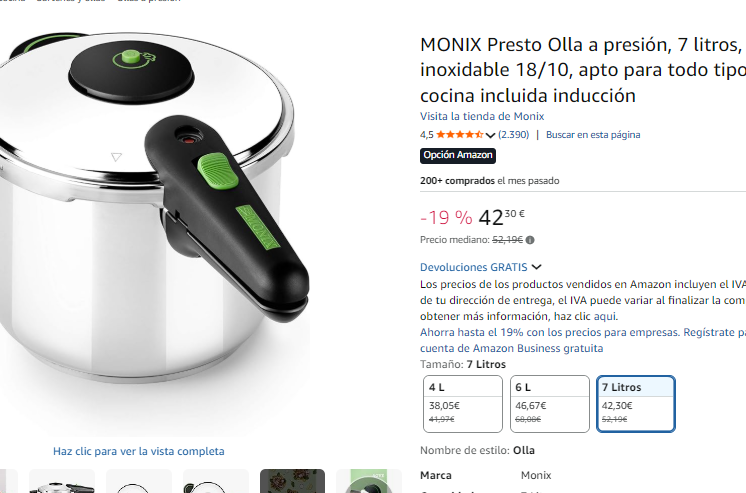The width and height of the screenshot is (746, 493).
Task: Select the dark food photo thumbnail
Action: pos(292,481)
